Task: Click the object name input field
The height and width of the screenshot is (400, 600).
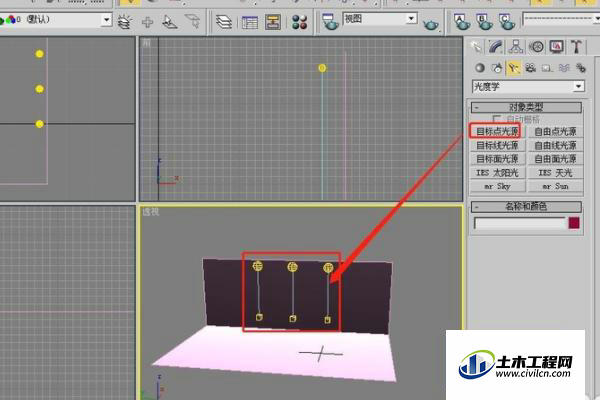Action: tap(520, 223)
